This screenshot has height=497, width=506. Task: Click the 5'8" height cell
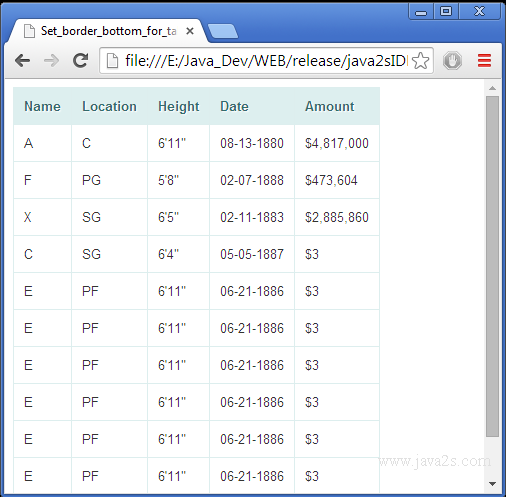click(x=178, y=180)
